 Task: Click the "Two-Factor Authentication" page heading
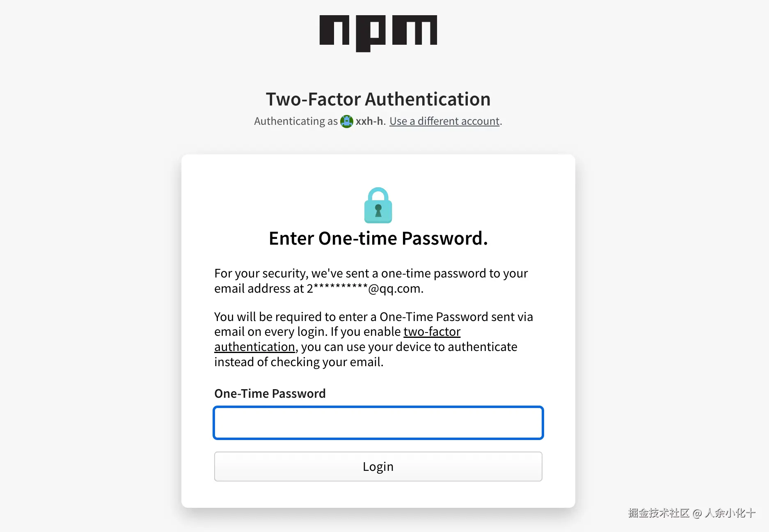click(378, 99)
